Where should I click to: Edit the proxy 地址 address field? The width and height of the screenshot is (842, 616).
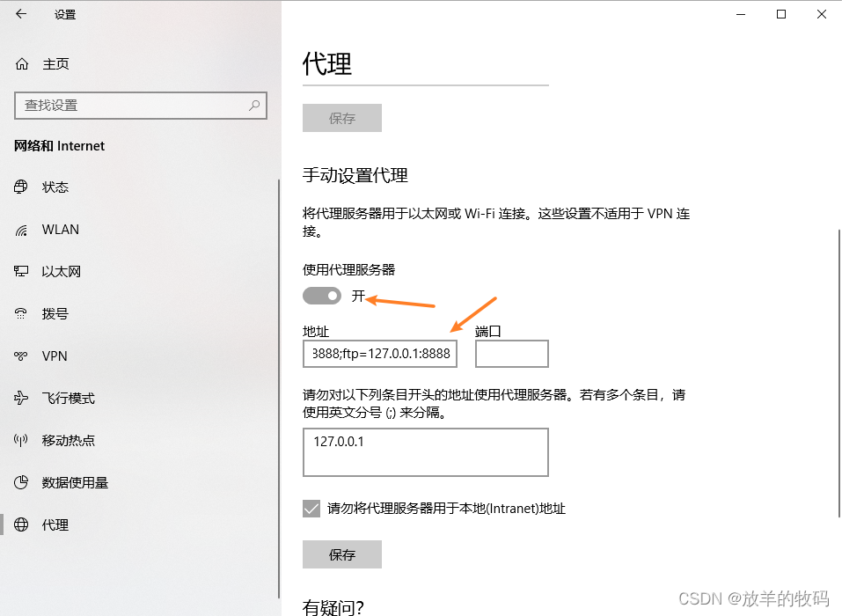tap(379, 354)
